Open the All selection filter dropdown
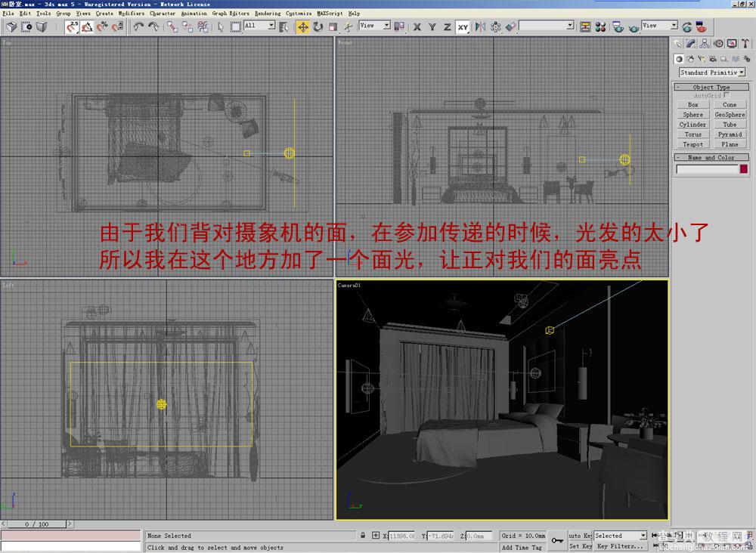 click(259, 26)
